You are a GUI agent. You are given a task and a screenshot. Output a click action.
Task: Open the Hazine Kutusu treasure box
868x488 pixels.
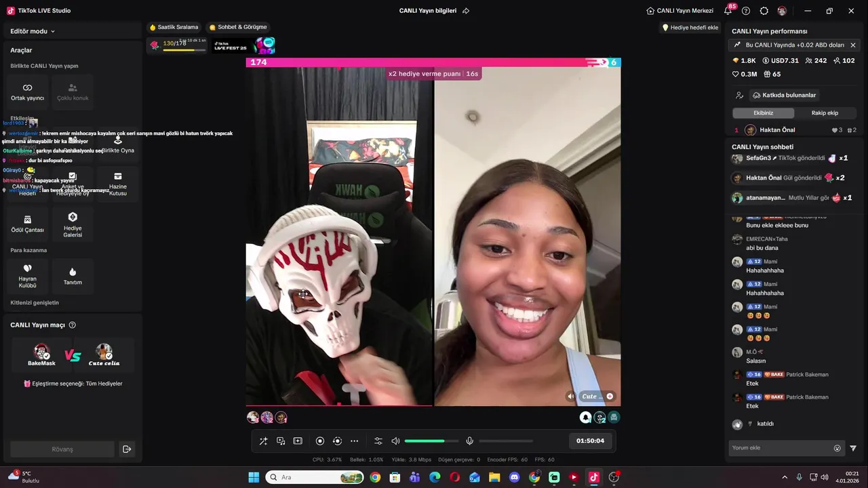tap(118, 184)
